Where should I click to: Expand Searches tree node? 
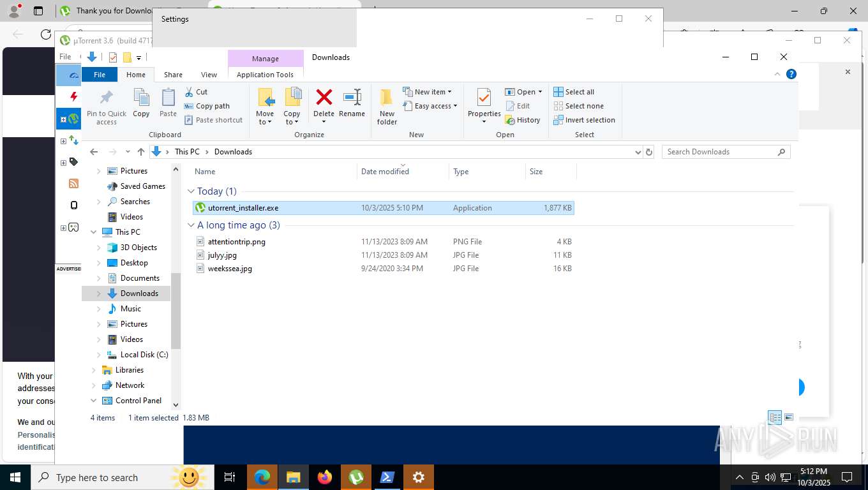98,202
